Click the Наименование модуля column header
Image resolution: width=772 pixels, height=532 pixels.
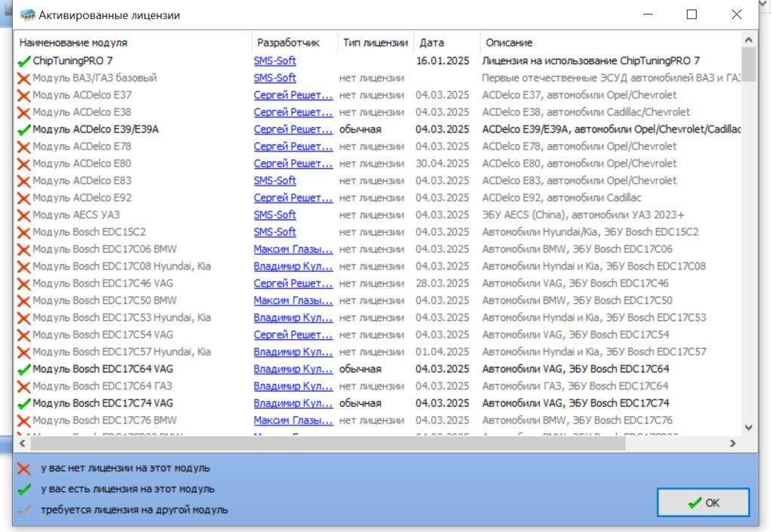coord(133,43)
